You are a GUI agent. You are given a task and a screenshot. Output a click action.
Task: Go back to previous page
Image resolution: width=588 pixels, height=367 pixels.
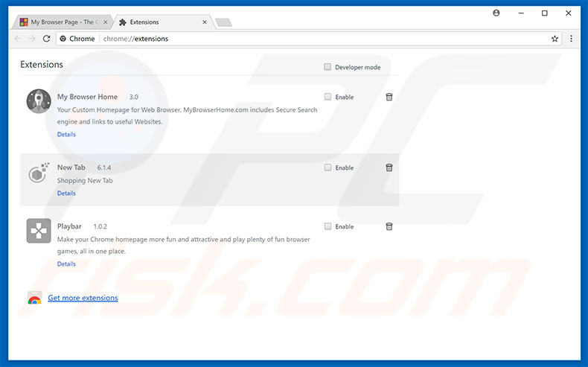coord(18,39)
